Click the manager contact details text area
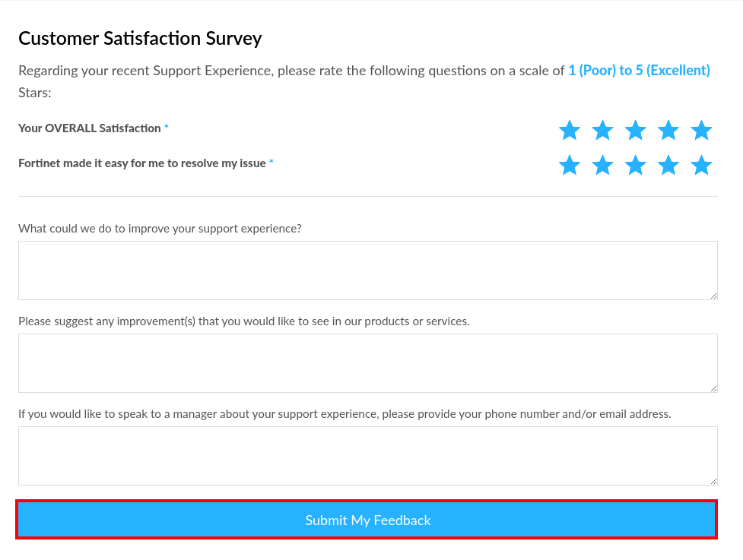 point(367,456)
